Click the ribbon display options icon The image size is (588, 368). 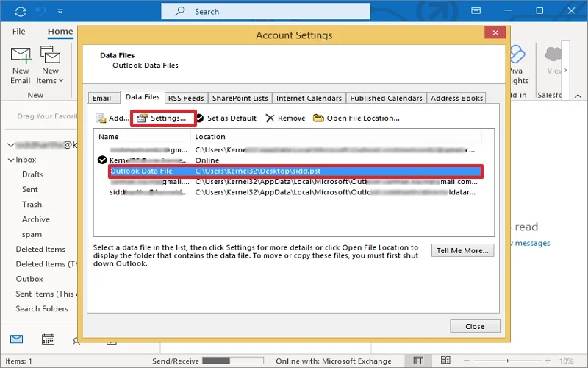(476, 11)
